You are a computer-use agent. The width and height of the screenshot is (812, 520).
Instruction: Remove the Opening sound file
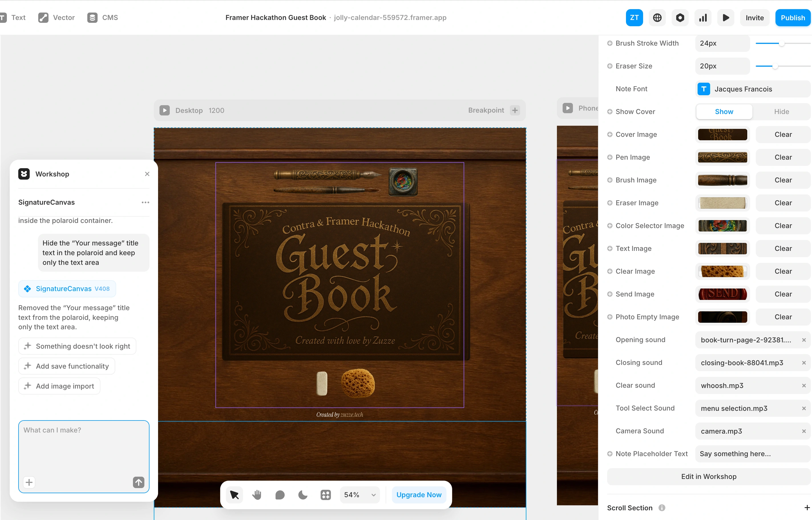pyautogui.click(x=804, y=340)
